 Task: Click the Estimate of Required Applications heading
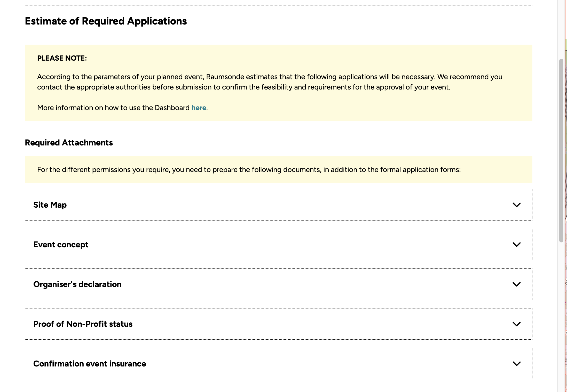pyautogui.click(x=106, y=21)
